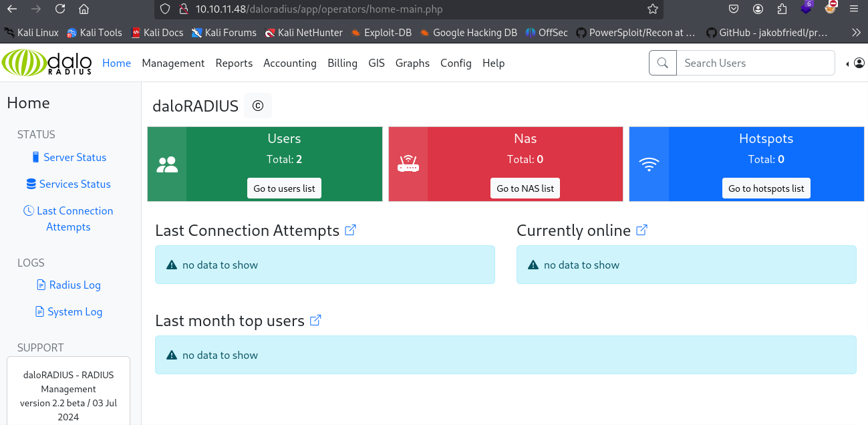Open the Accounting menu
The height and width of the screenshot is (425, 868).
(x=290, y=63)
